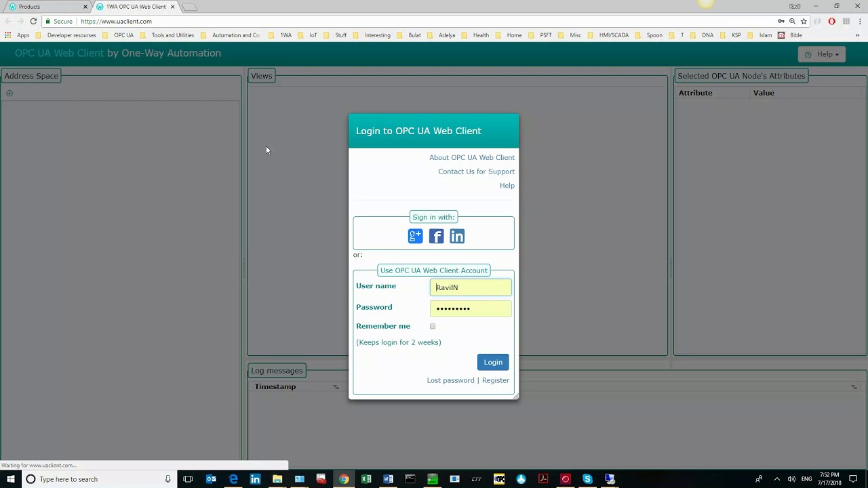868x488 pixels.
Task: Open Adobe Acrobat from the taskbar
Action: point(543,479)
